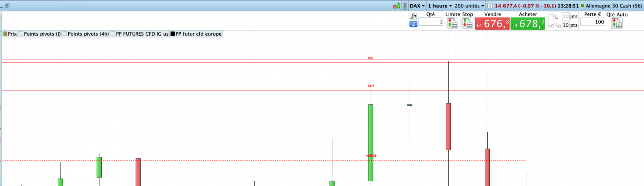644x186 pixels.
Task: Click the blue keyboard shortcuts icon
Action: tap(413, 24)
